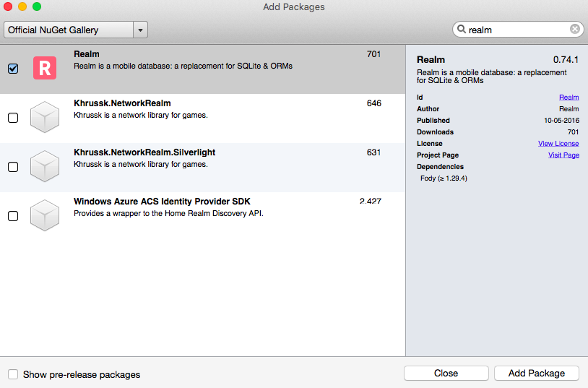Image resolution: width=588 pixels, height=388 pixels.
Task: Click the Add Packages window title
Action: (293, 7)
